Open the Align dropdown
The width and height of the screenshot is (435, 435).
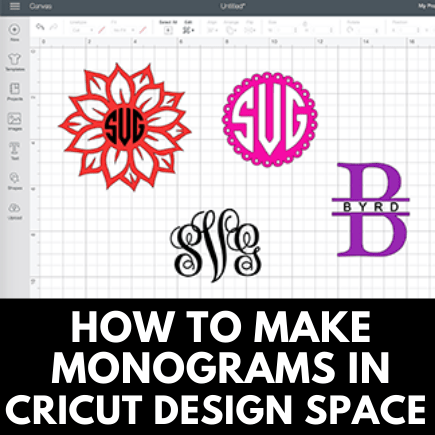[212, 30]
